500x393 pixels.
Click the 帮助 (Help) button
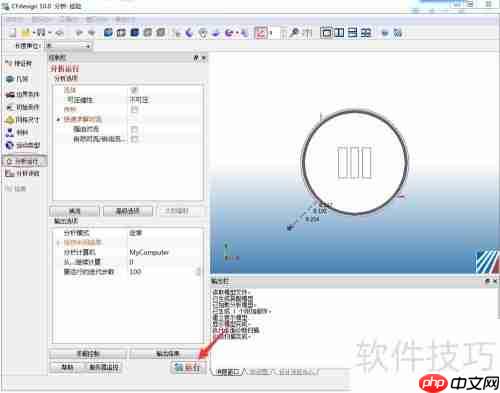pos(67,367)
